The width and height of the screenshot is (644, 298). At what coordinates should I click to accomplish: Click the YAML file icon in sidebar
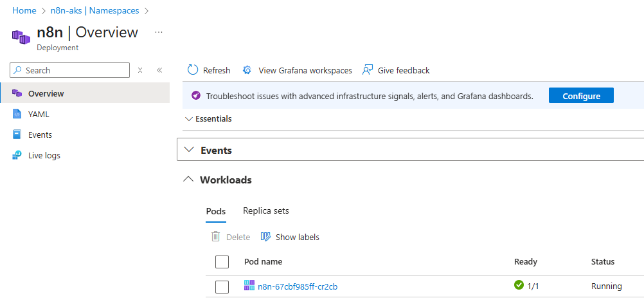pos(17,115)
